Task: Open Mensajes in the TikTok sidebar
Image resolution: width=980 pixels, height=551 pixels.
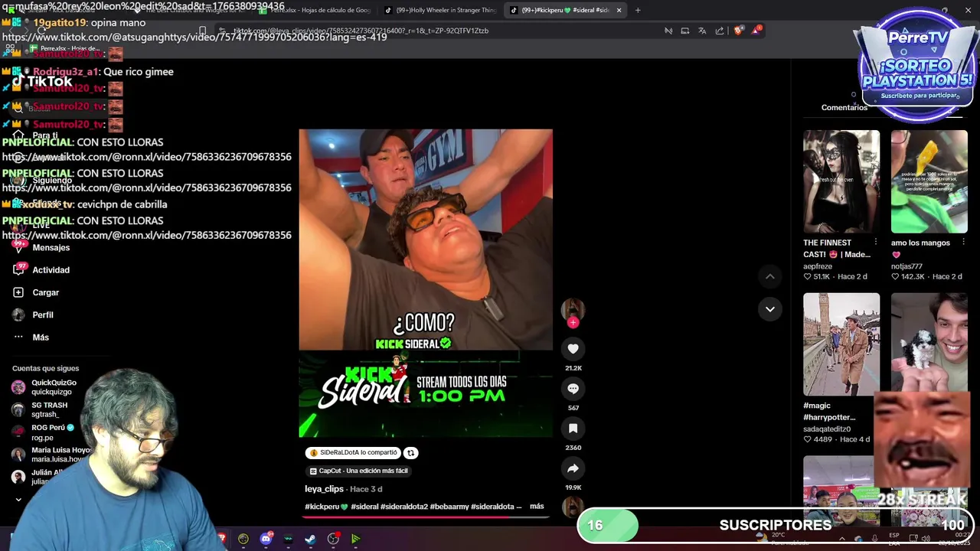Action: (x=41, y=248)
